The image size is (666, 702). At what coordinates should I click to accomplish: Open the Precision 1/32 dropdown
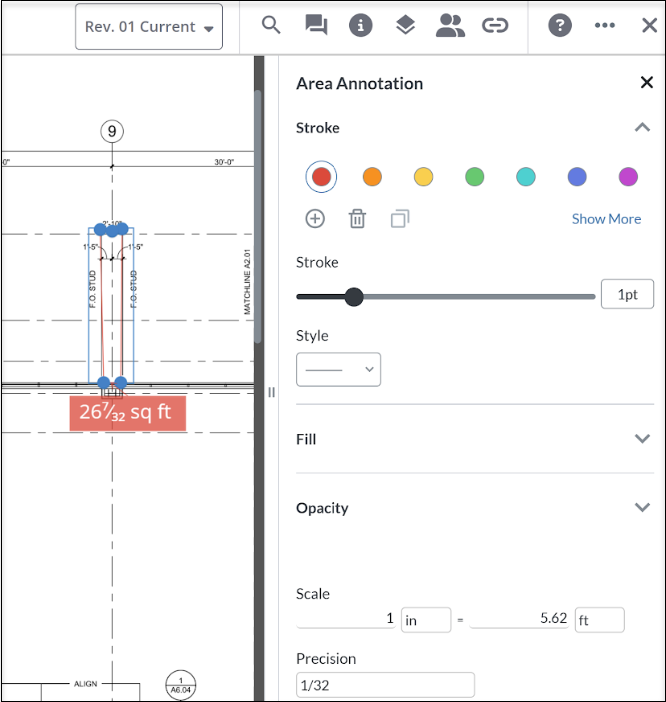point(385,685)
